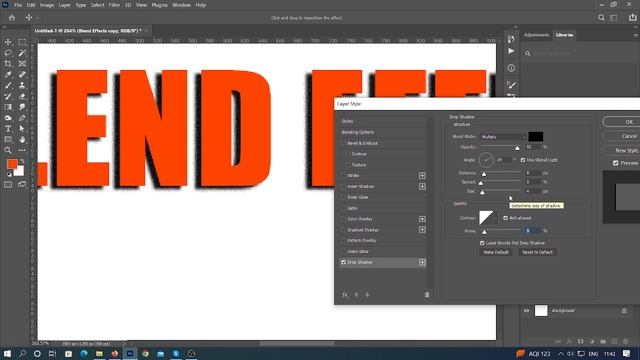Add another Drop Shadow with plus button

point(422,262)
